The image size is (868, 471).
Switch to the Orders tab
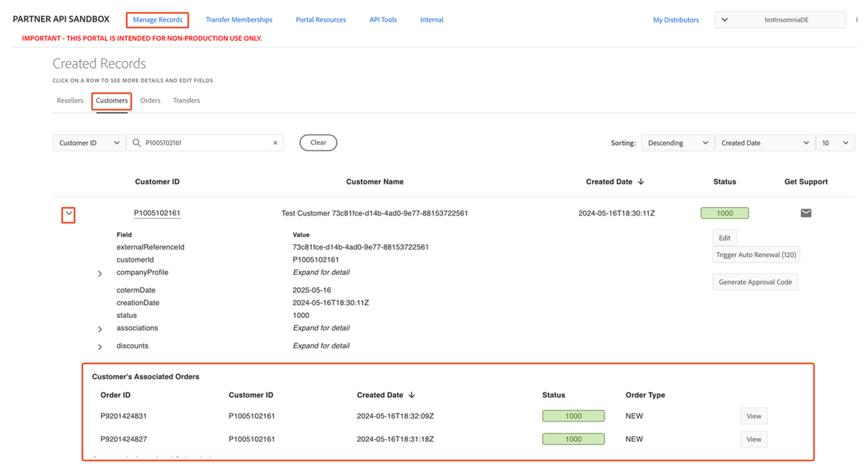pyautogui.click(x=150, y=100)
